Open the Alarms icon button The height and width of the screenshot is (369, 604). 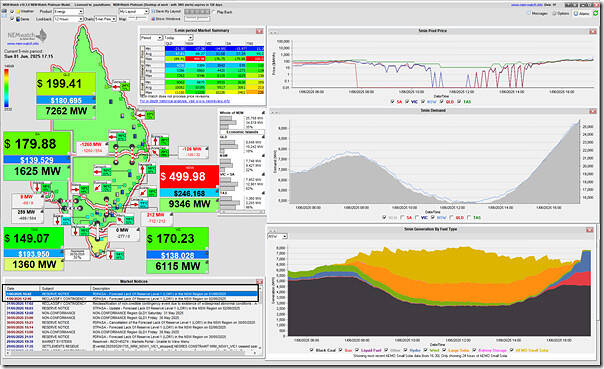click(582, 13)
